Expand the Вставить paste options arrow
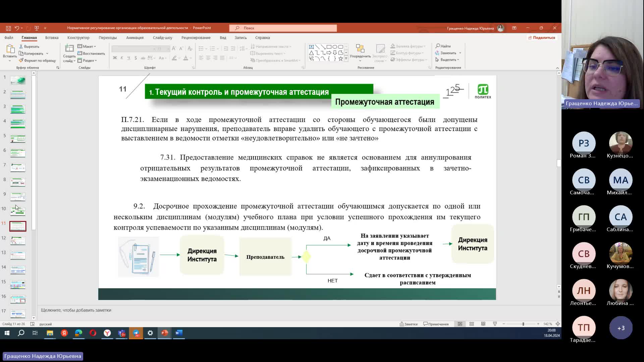 [10, 61]
